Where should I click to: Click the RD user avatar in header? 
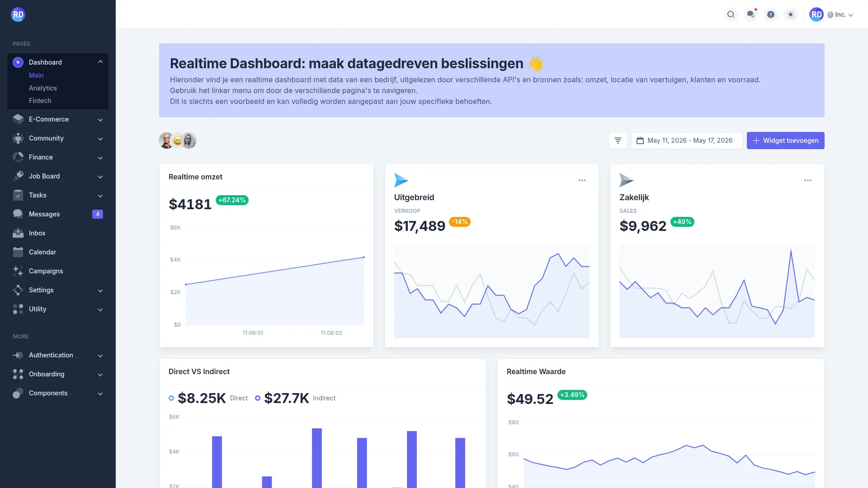(816, 14)
